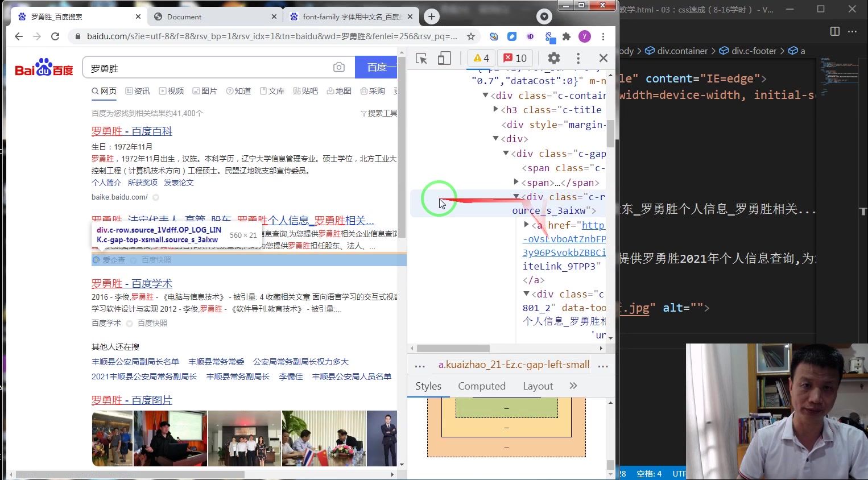Open the 个人简介 sublink
868x480 pixels.
[106, 183]
